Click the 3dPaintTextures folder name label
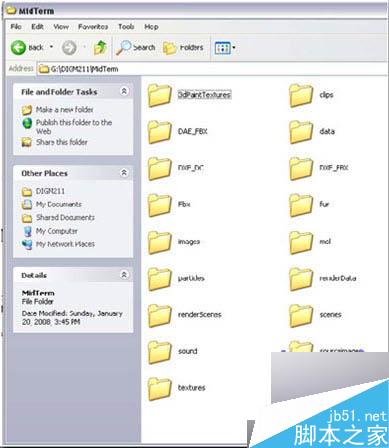Image resolution: width=389 pixels, height=448 pixels. (x=204, y=95)
